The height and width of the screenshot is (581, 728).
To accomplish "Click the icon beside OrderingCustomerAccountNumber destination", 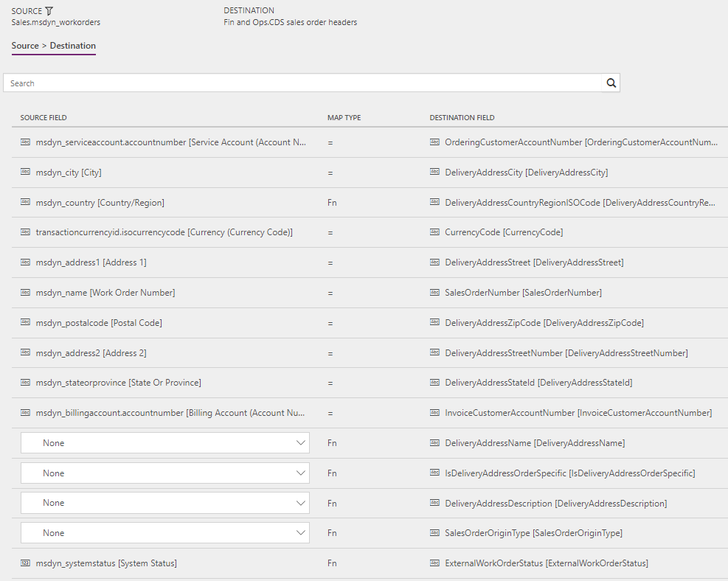I will (x=434, y=142).
